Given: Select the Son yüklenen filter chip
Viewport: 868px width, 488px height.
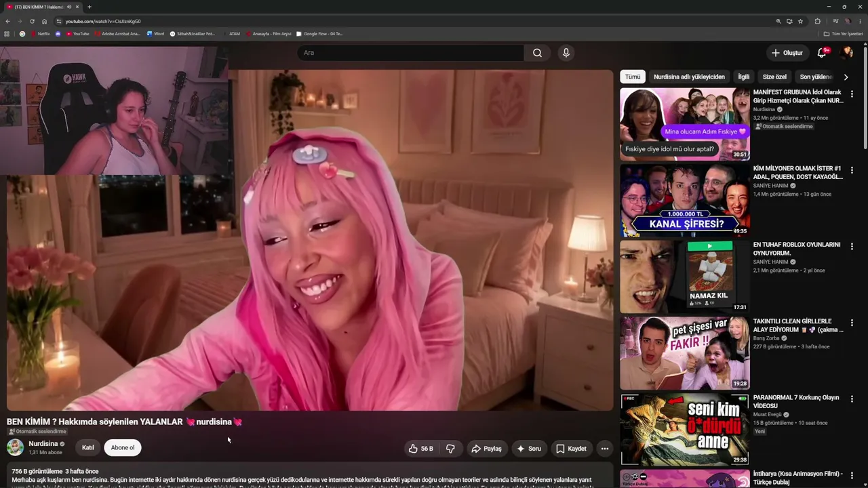Looking at the screenshot, I should coord(814,77).
